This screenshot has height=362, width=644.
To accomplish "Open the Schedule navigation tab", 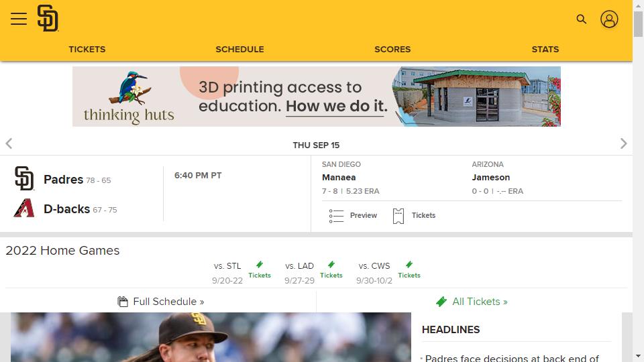I will pyautogui.click(x=239, y=49).
